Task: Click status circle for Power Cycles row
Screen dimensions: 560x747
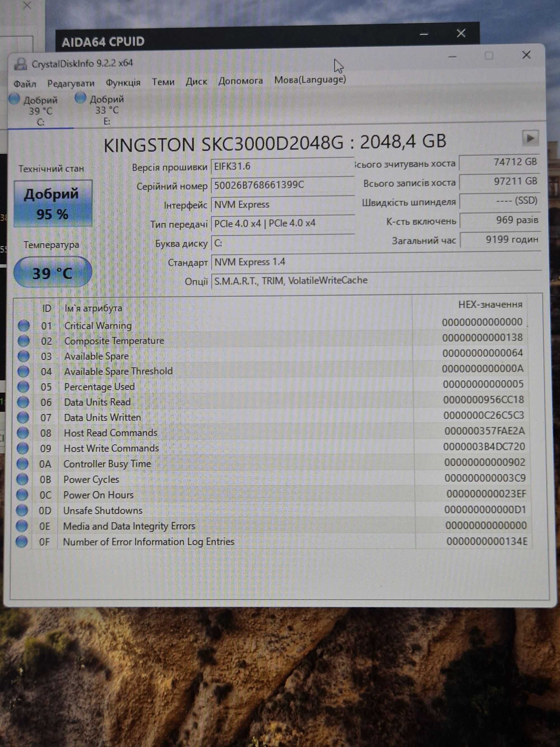Action: pos(22,479)
